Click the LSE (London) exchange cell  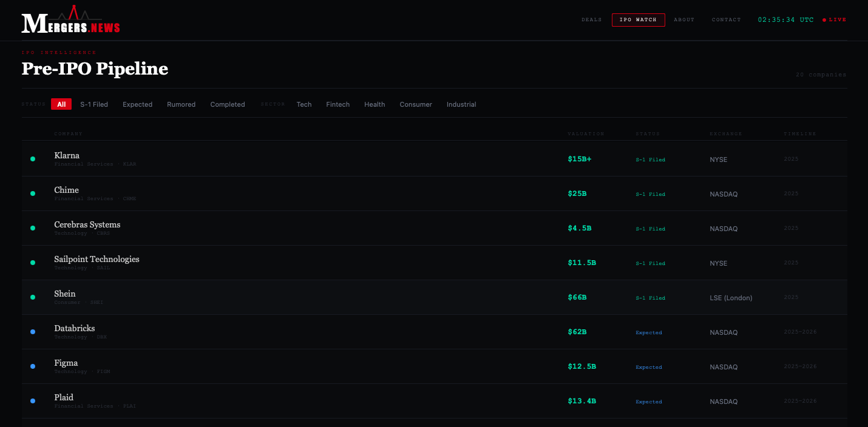[x=731, y=298]
